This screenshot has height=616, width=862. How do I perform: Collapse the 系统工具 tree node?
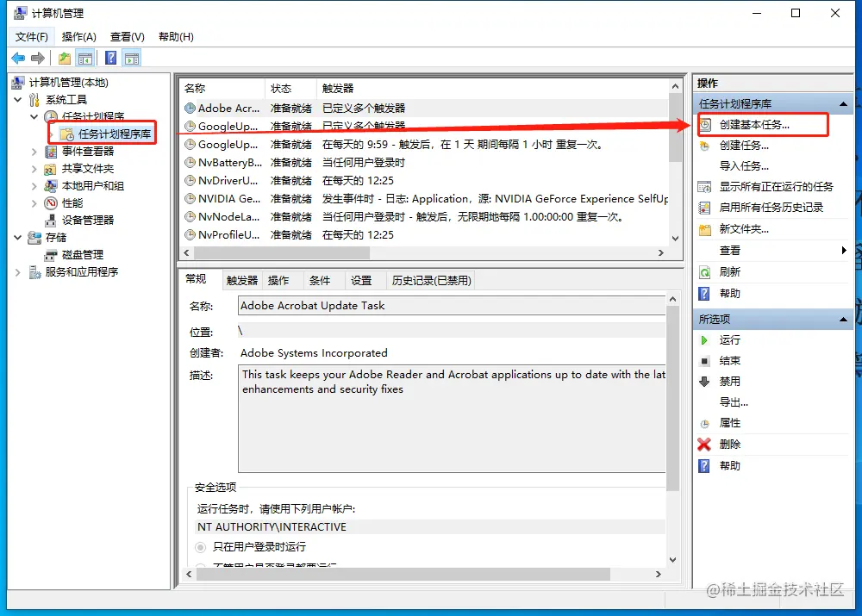tap(17, 99)
